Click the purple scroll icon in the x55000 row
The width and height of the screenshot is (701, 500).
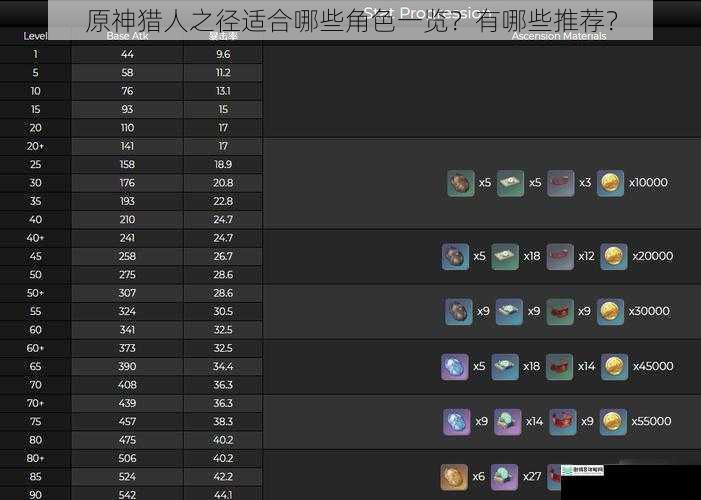pyautogui.click(x=507, y=422)
